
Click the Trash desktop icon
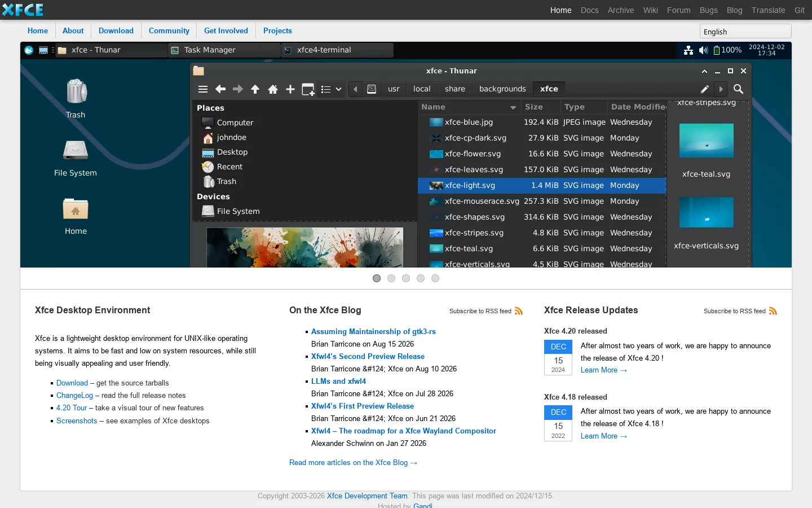[76, 99]
